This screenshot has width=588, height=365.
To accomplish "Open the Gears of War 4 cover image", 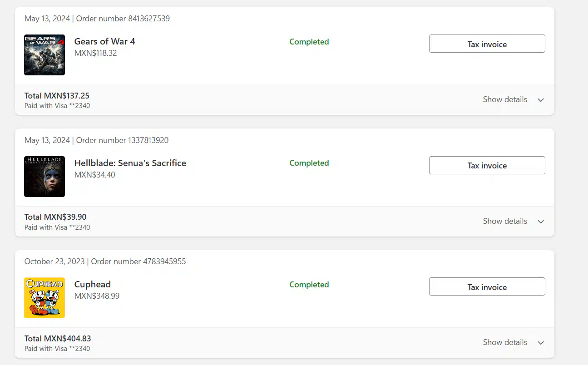I will pos(44,55).
